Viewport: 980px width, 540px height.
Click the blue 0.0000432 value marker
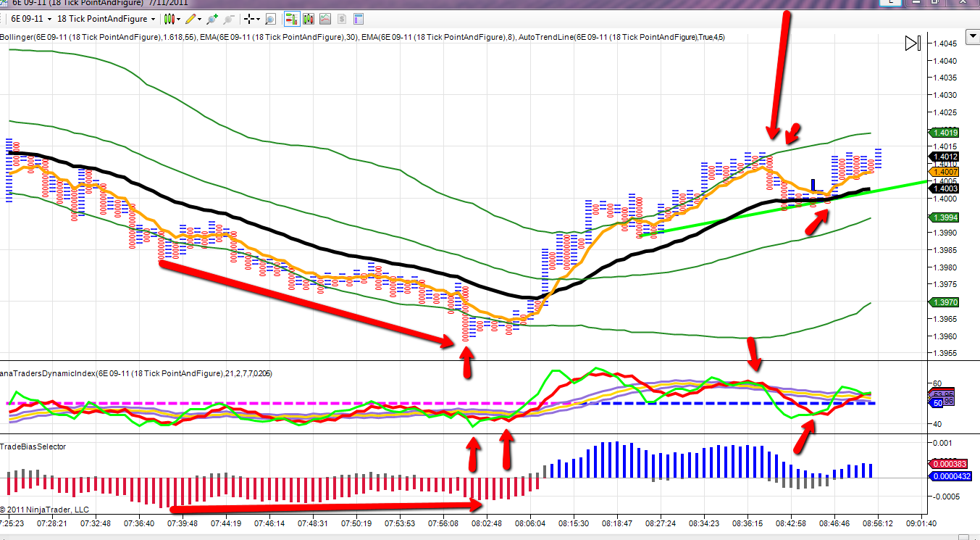coord(950,476)
